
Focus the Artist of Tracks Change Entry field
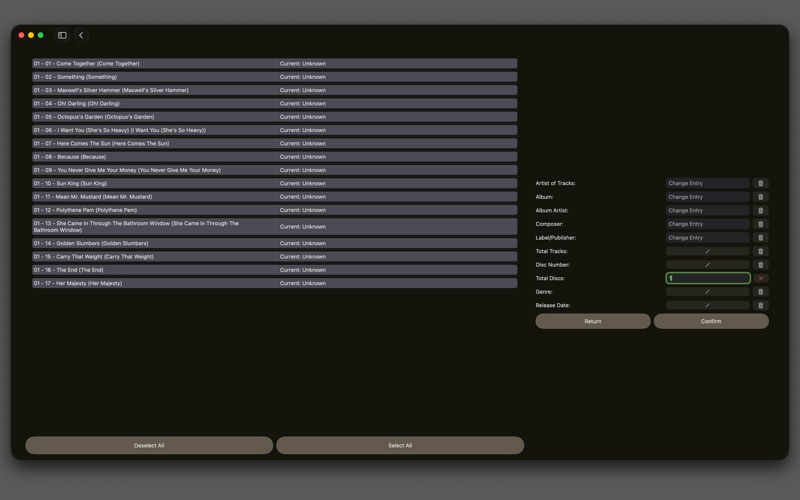[708, 183]
